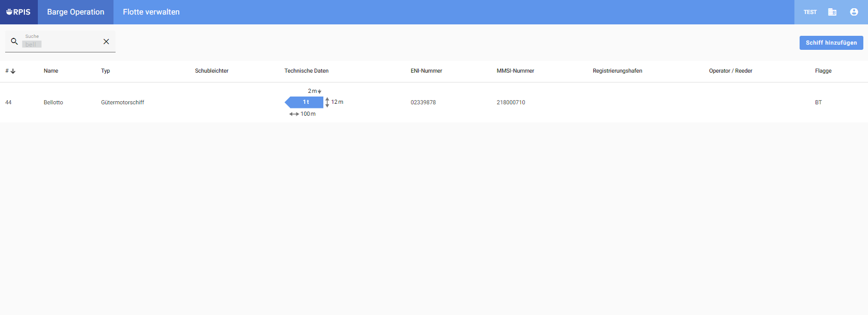This screenshot has width=868, height=315.
Task: Click the search magnifier icon
Action: 15,42
